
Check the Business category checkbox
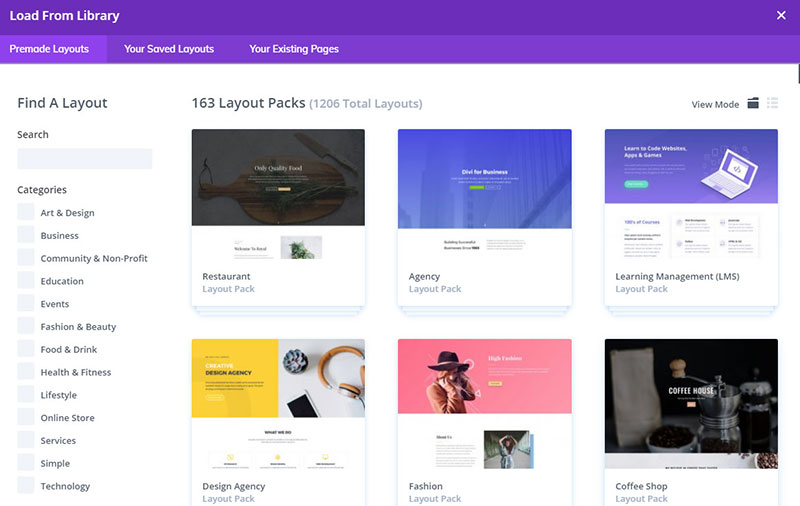[26, 235]
